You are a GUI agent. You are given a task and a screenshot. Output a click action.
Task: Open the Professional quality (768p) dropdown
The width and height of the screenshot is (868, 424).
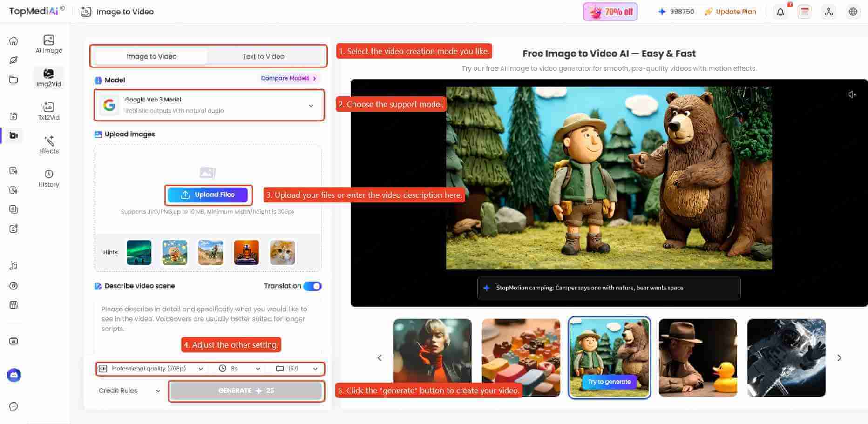pos(151,368)
